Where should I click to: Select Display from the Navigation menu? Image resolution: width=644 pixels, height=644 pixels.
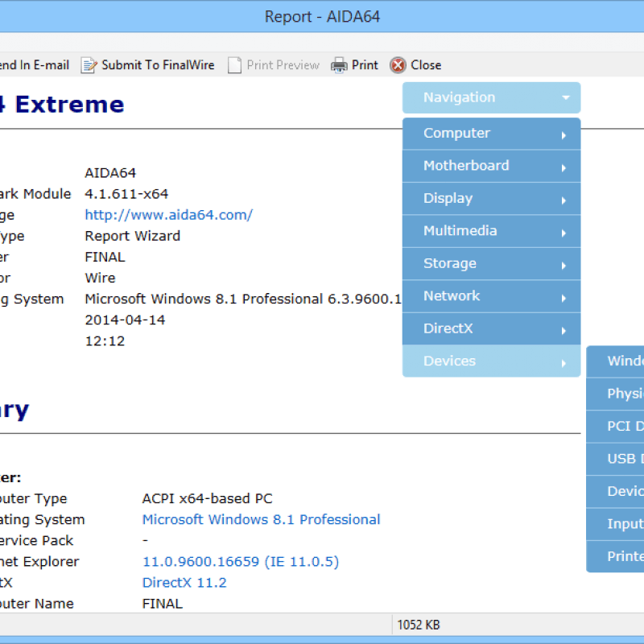pyautogui.click(x=448, y=198)
